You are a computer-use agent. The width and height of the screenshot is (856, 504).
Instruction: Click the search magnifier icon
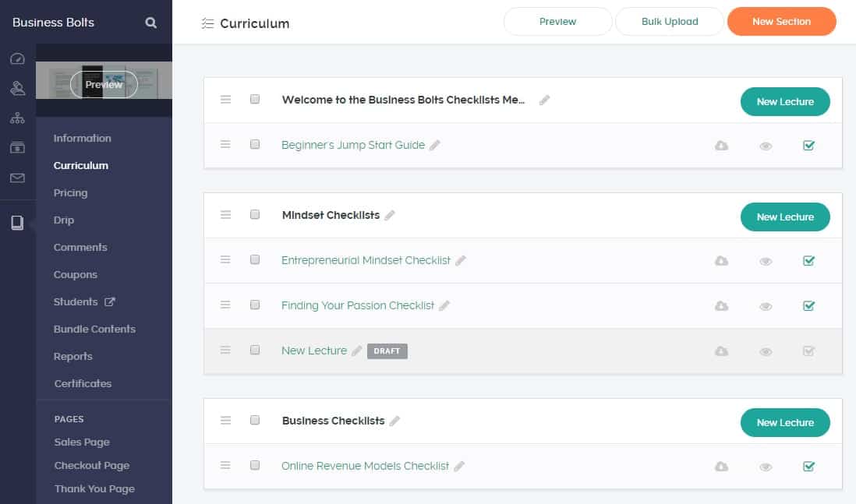[151, 23]
